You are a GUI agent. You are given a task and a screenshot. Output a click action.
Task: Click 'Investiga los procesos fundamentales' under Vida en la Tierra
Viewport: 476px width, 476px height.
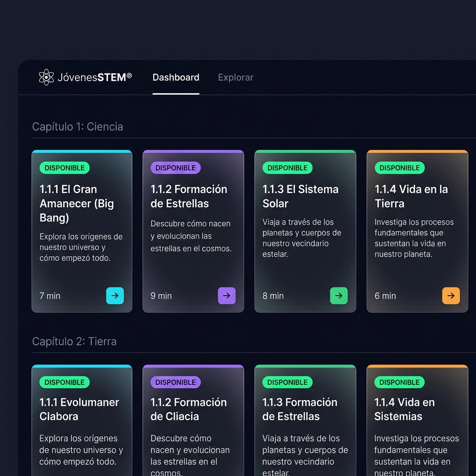(414, 238)
